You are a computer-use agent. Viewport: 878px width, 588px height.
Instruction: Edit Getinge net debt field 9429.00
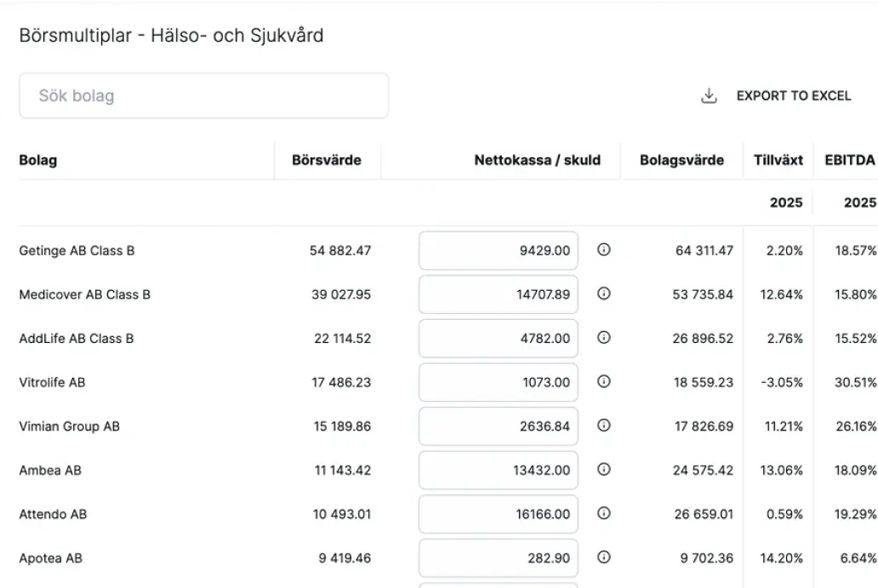499,251
